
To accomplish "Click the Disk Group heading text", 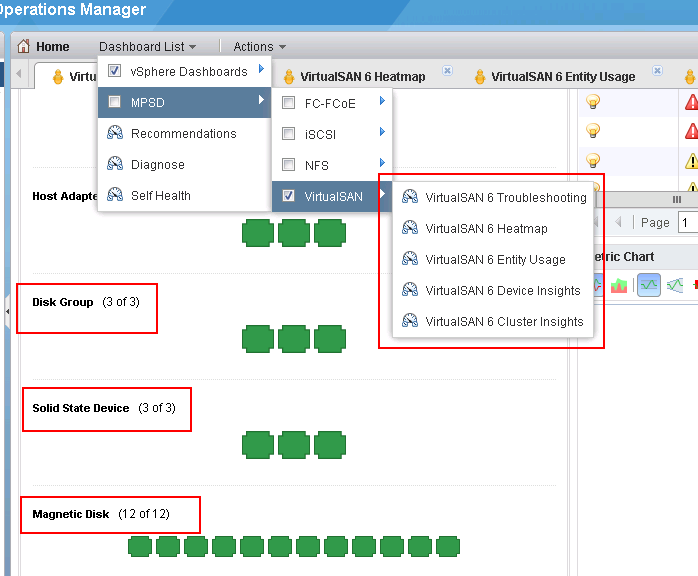I will (x=63, y=302).
